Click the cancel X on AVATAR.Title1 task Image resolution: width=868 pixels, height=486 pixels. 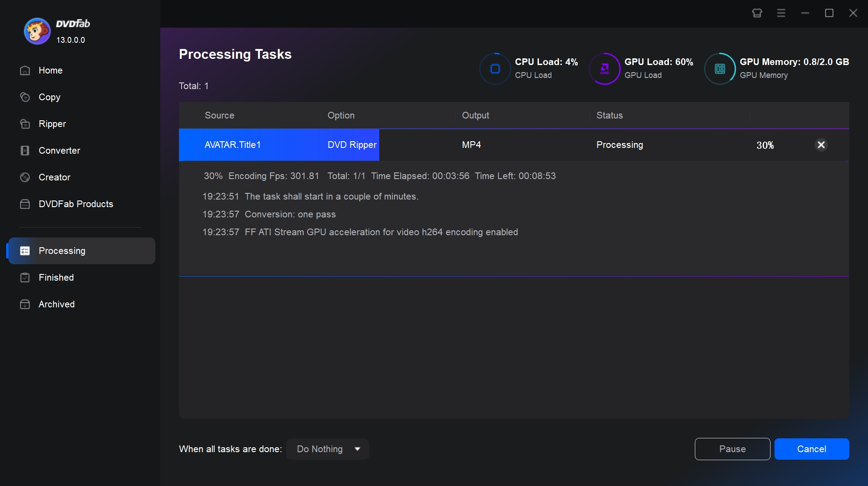pyautogui.click(x=821, y=145)
